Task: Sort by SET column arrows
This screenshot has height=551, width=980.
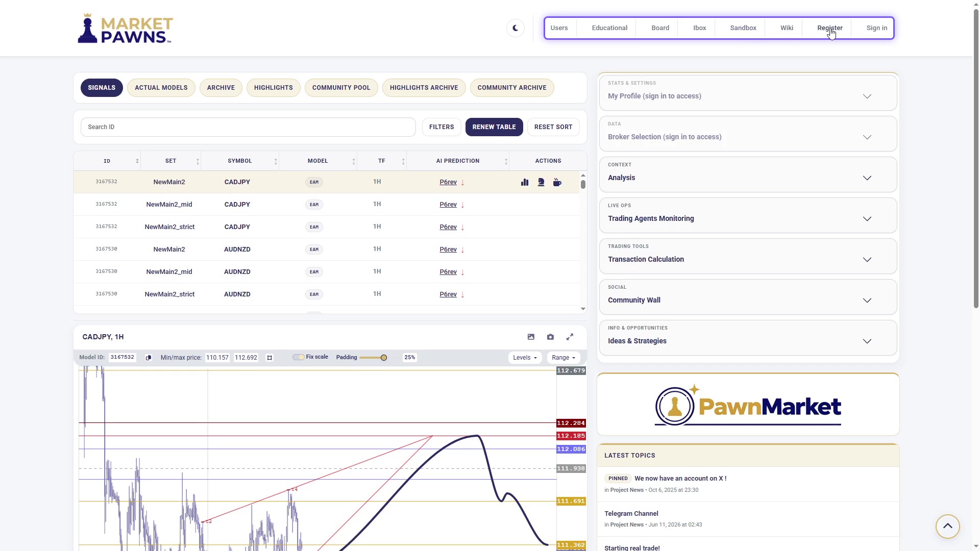Action: click(198, 161)
